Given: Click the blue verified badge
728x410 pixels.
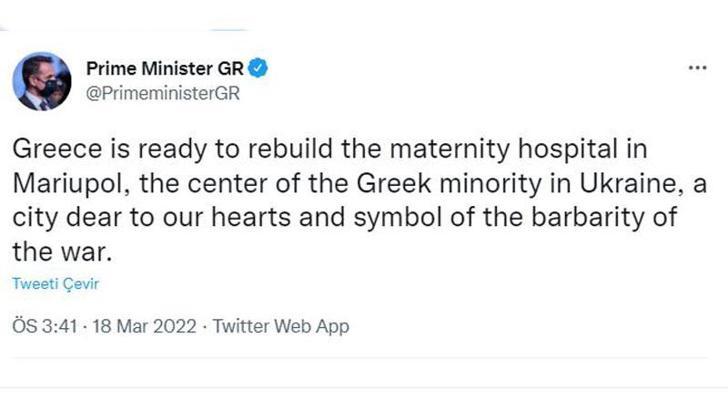Looking at the screenshot, I should click(257, 69).
